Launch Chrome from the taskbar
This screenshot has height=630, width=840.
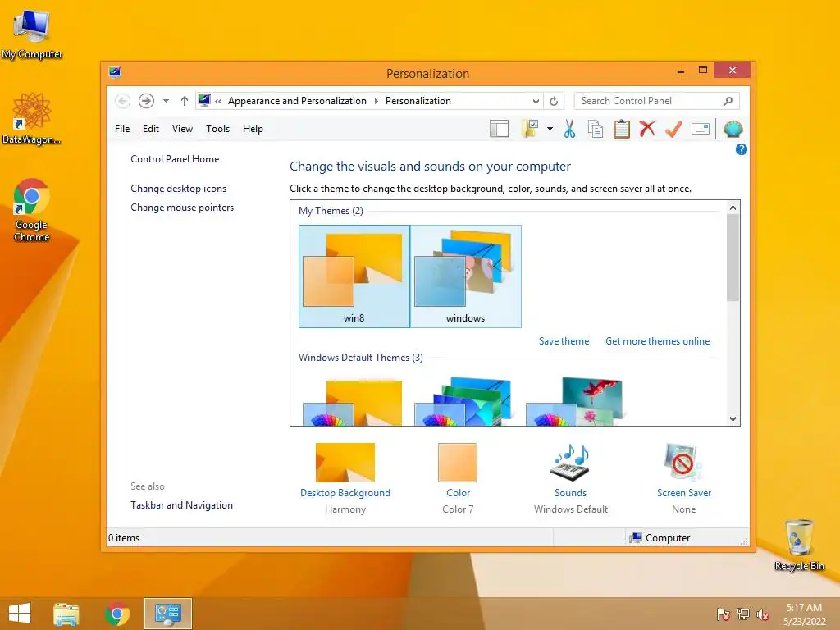pos(116,614)
